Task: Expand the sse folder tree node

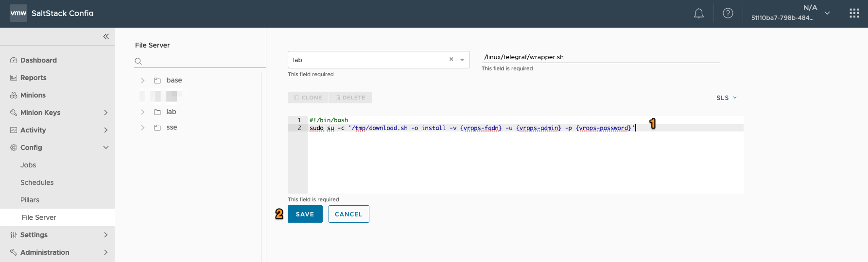Action: [x=142, y=128]
